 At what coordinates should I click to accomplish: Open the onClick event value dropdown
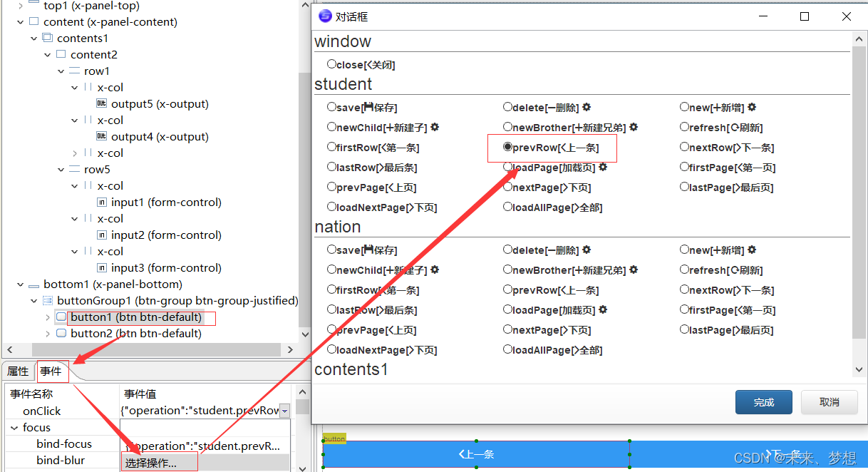(284, 411)
